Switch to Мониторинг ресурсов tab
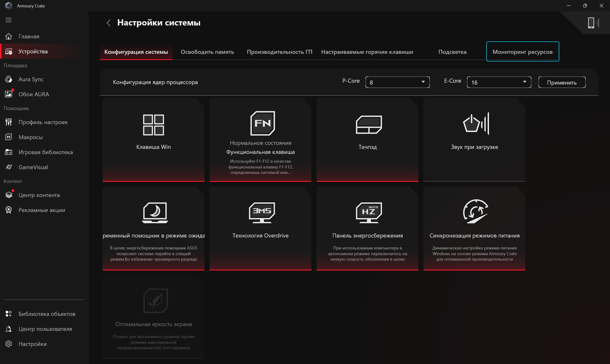This screenshot has height=364, width=610. click(523, 51)
